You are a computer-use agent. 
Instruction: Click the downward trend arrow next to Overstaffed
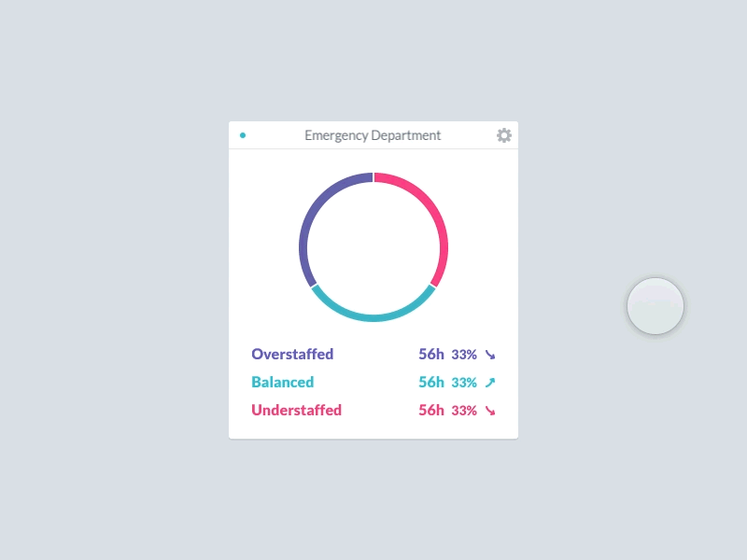(x=488, y=355)
